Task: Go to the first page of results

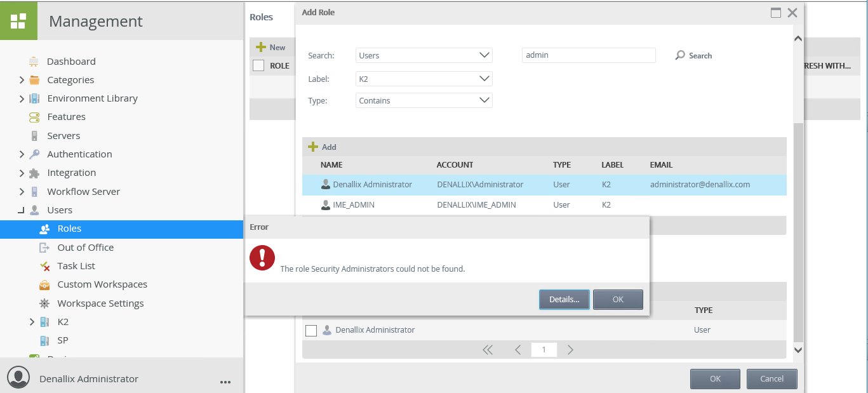Action: [x=488, y=349]
